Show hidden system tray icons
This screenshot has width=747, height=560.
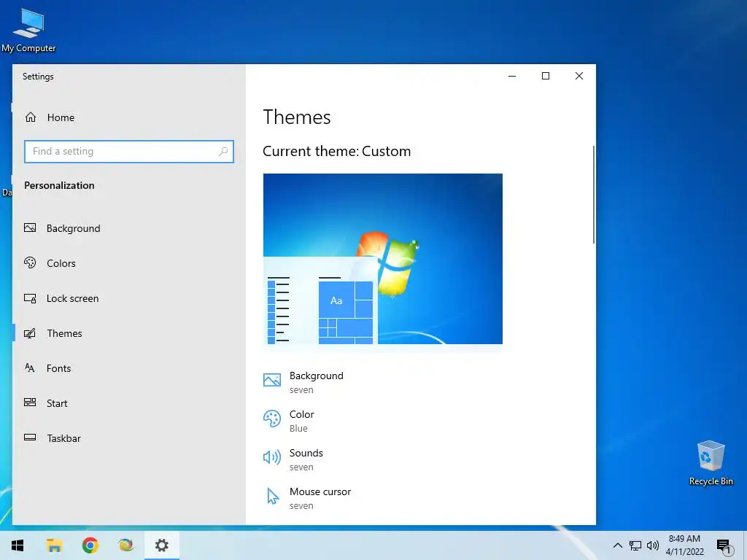tap(617, 545)
